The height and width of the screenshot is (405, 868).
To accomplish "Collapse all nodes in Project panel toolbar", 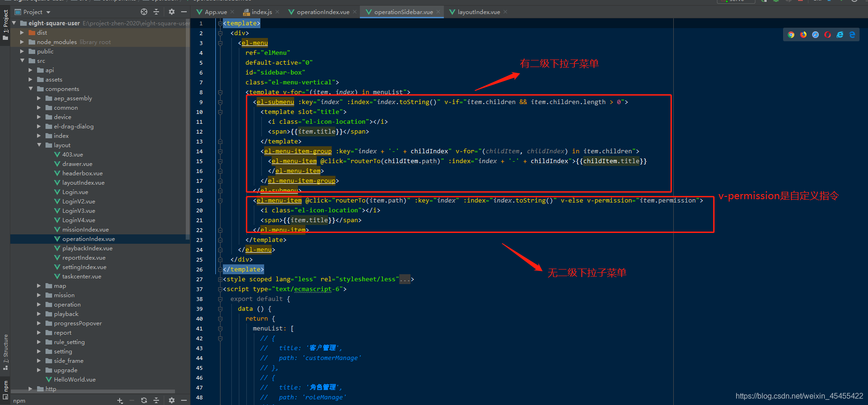I will 156,12.
